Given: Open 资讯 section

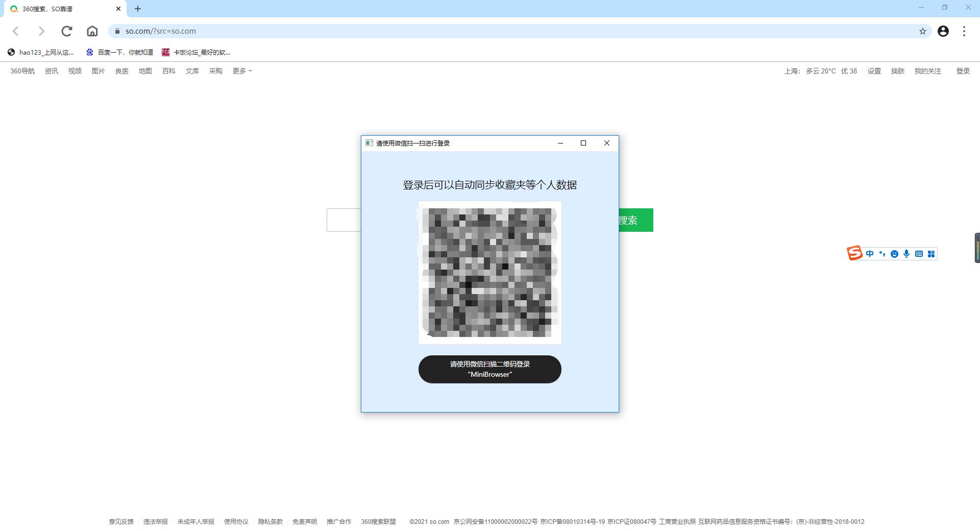Looking at the screenshot, I should tap(52, 71).
